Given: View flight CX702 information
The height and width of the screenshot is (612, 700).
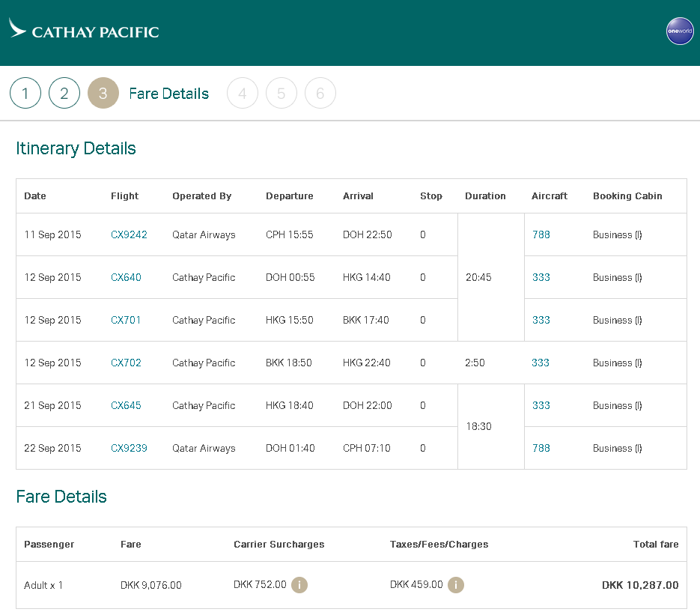Looking at the screenshot, I should click(x=126, y=363).
